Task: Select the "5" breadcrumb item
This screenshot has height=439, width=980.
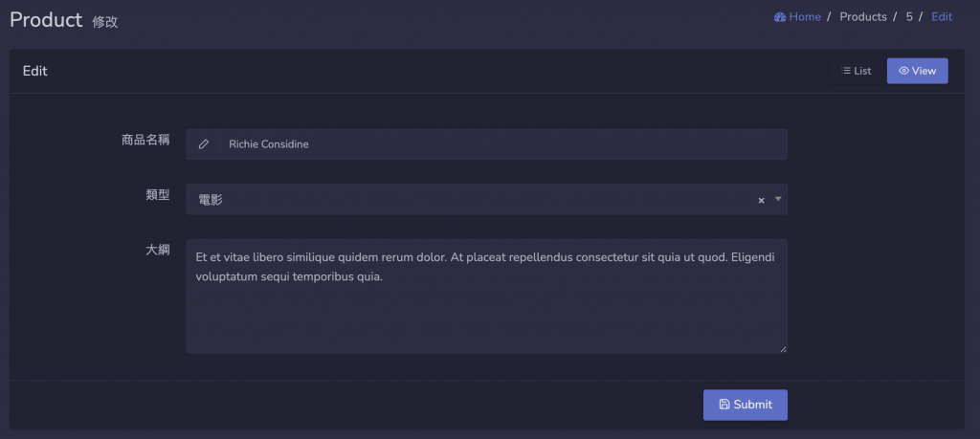Action: [909, 17]
